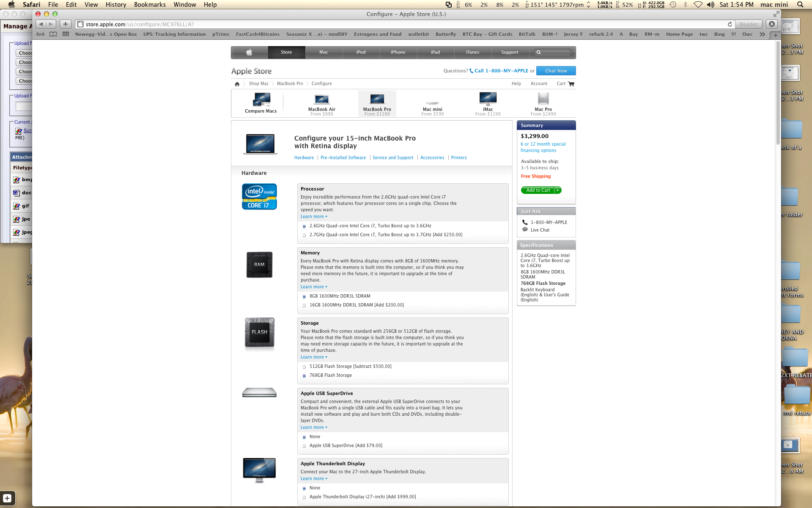Viewport: 812px width, 508px height.
Task: Click the Intel Core i7 badge image
Action: point(259,196)
